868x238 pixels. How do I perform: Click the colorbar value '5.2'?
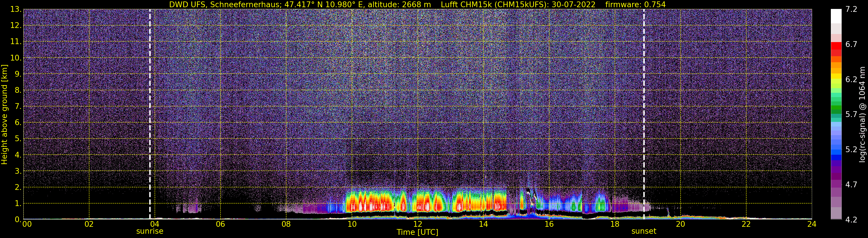852,150
